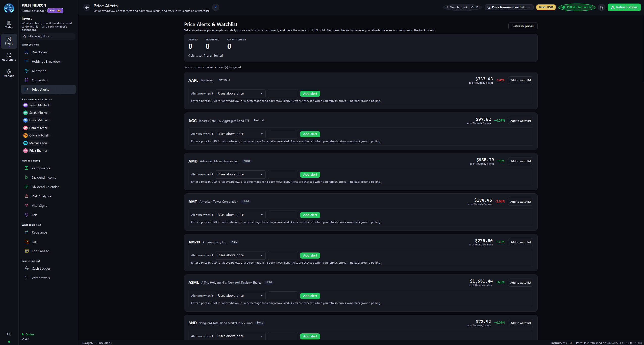Add AMD to watchlist
644x345 pixels.
click(521, 161)
